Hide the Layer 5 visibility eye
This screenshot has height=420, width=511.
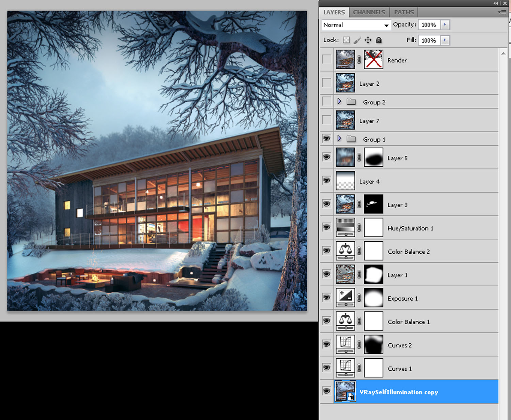[x=326, y=157]
